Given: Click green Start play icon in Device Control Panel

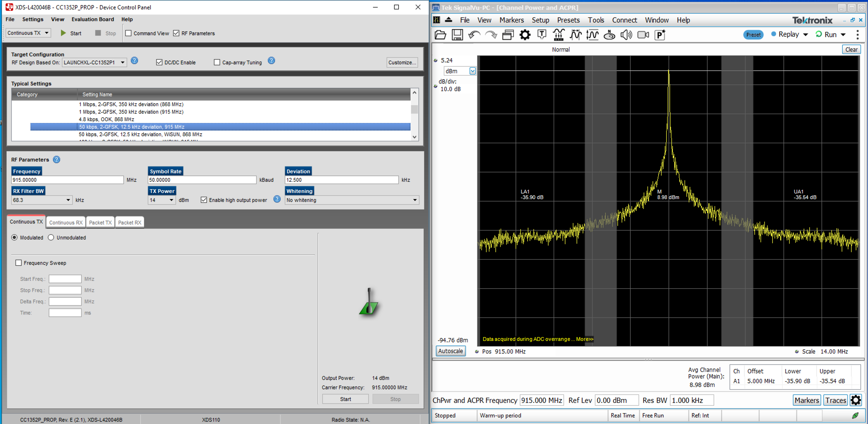Looking at the screenshot, I should click(63, 33).
